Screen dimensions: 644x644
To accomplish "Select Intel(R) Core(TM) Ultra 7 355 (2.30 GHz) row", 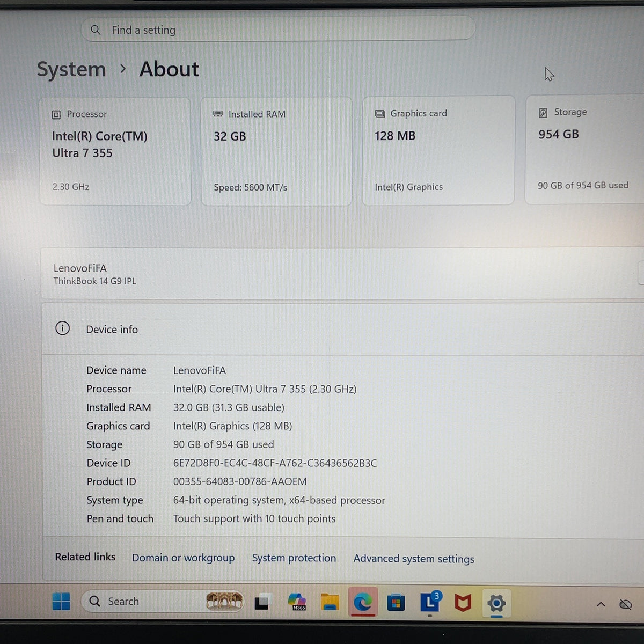I will click(x=265, y=389).
